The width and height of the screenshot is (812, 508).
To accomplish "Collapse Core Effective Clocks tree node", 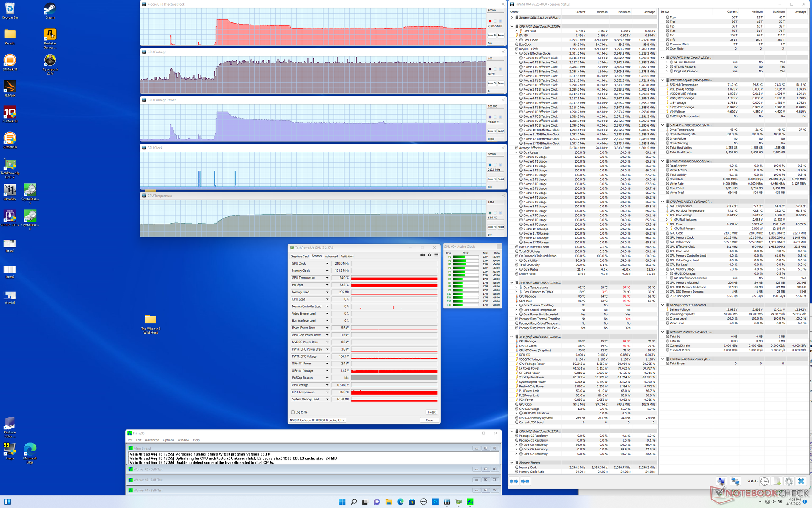I will point(516,53).
